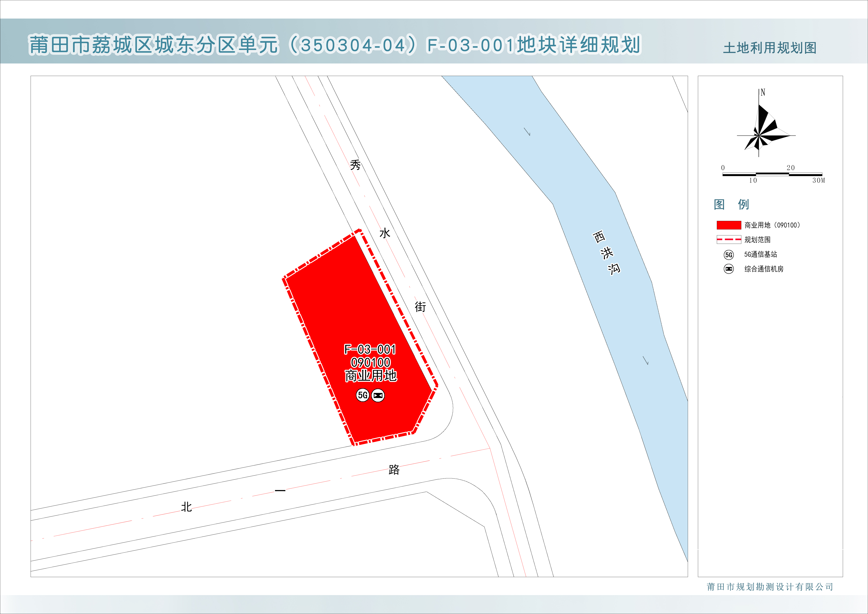Viewport: 868px width, 614px height.
Task: Click the 5G icon in the legend
Action: point(729,255)
